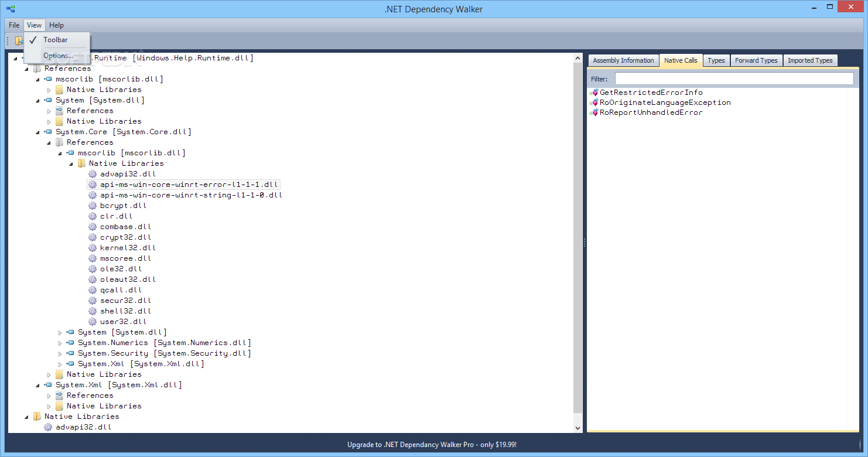Collapse the System.Core [System.Core.dll] node
Viewport: 868px width, 457px height.
click(x=37, y=132)
